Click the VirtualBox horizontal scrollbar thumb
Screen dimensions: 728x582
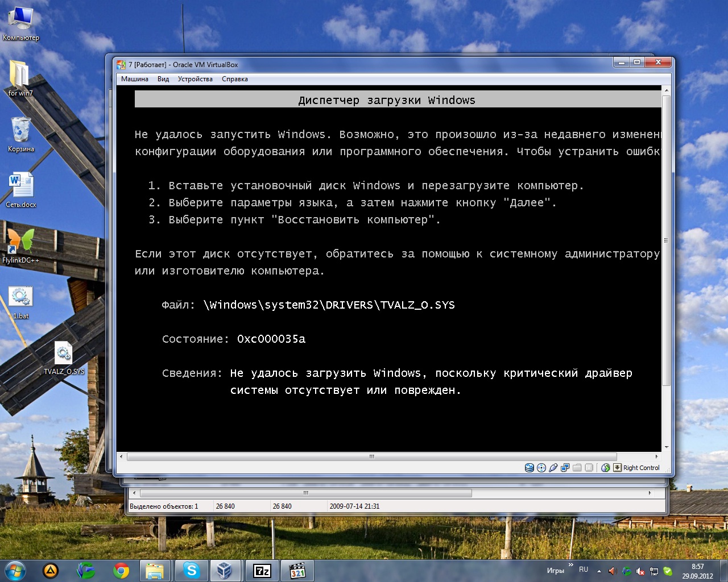(x=372, y=456)
